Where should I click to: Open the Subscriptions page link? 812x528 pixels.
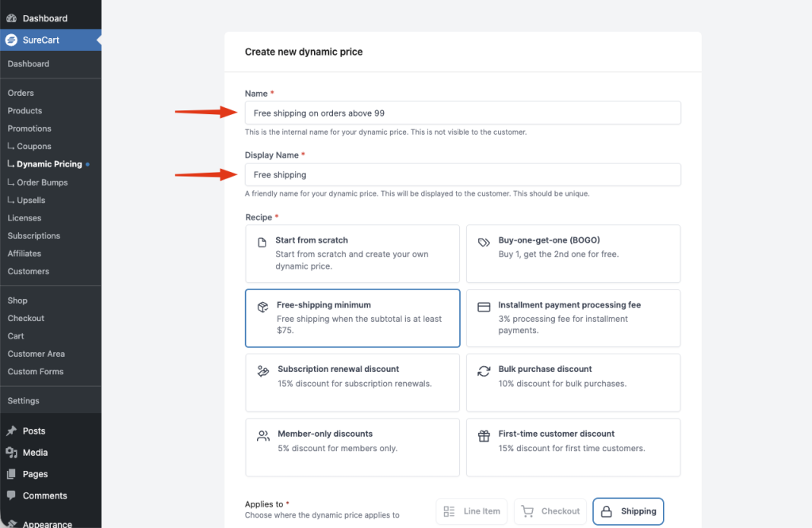33,235
